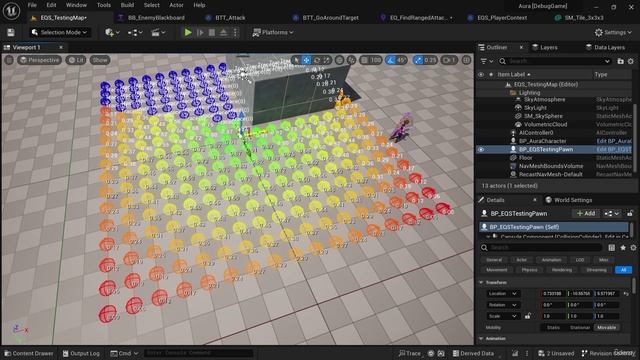Select SkyAtmosphere in Outliner
The height and width of the screenshot is (360, 640).
click(544, 99)
